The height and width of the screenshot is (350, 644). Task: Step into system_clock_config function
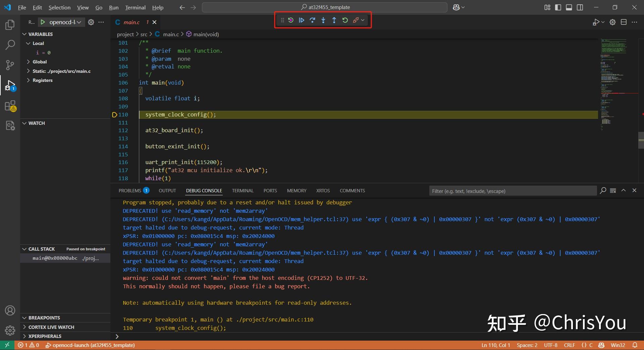323,20
